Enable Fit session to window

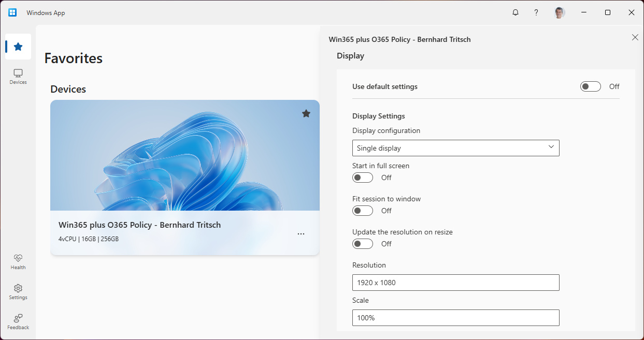[362, 210]
